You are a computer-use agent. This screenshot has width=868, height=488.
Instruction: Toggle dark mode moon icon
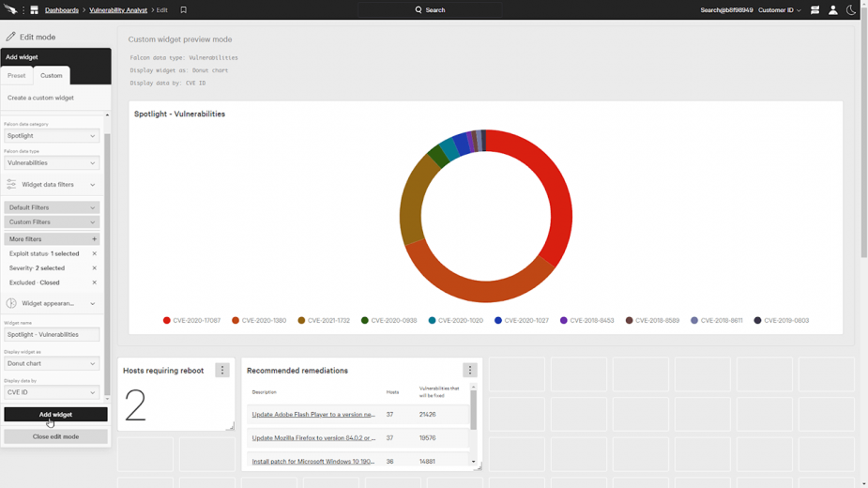point(851,10)
